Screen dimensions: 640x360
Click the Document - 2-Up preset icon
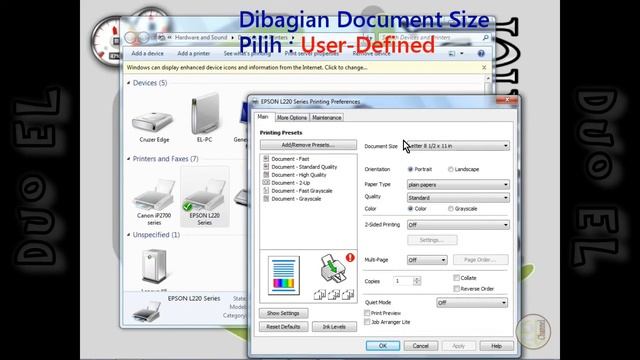(266, 182)
